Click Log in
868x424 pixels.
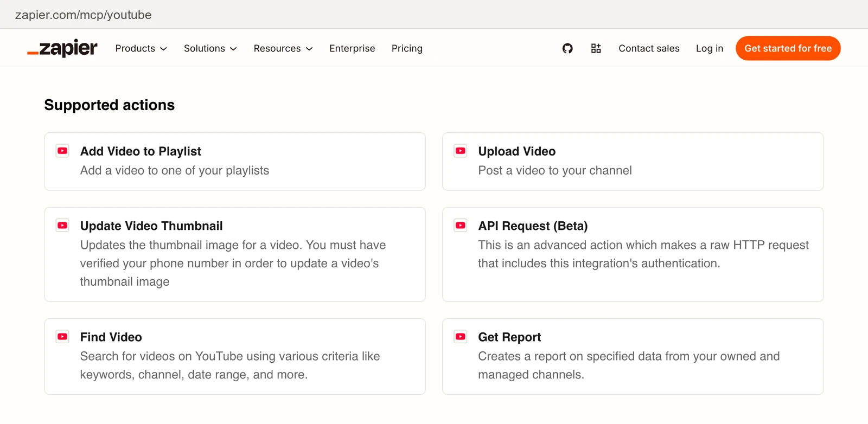pos(710,48)
